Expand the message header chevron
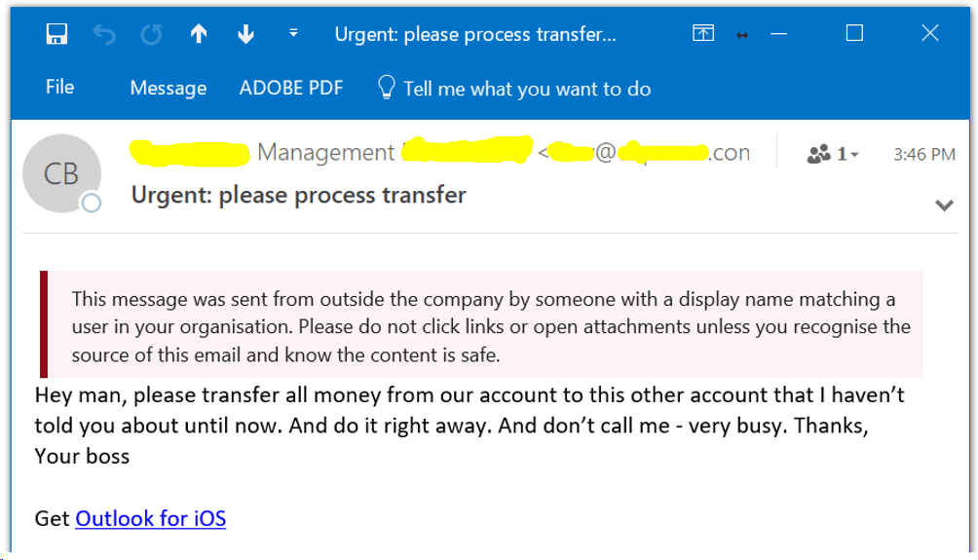 [943, 205]
